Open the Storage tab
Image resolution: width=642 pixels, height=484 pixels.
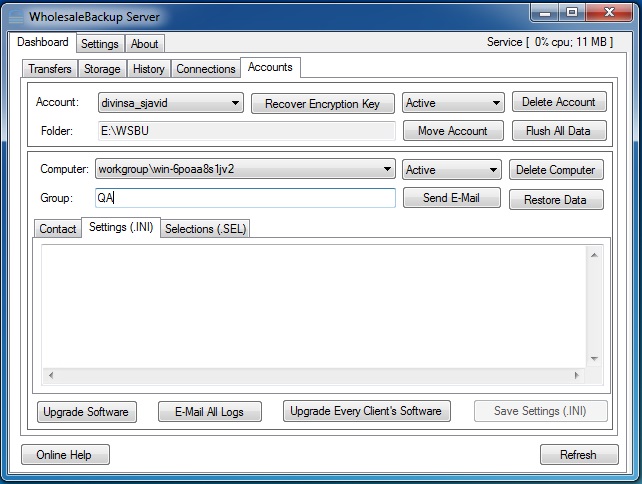102,69
